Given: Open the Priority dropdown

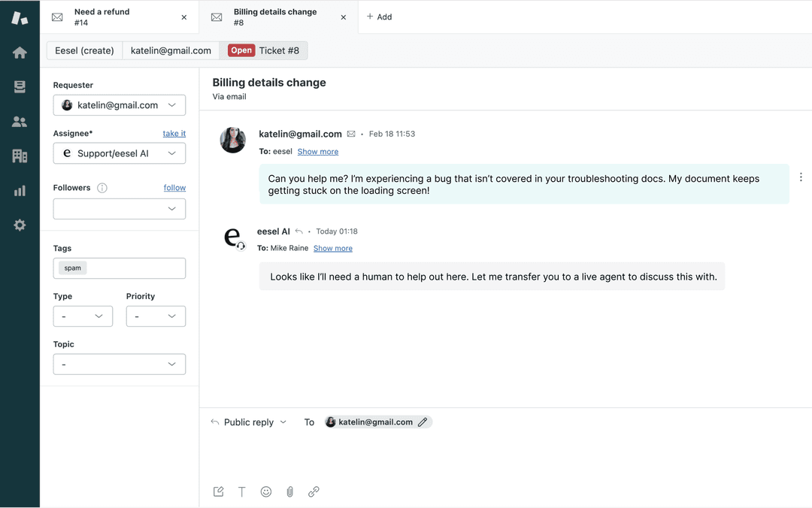Looking at the screenshot, I should [156, 316].
